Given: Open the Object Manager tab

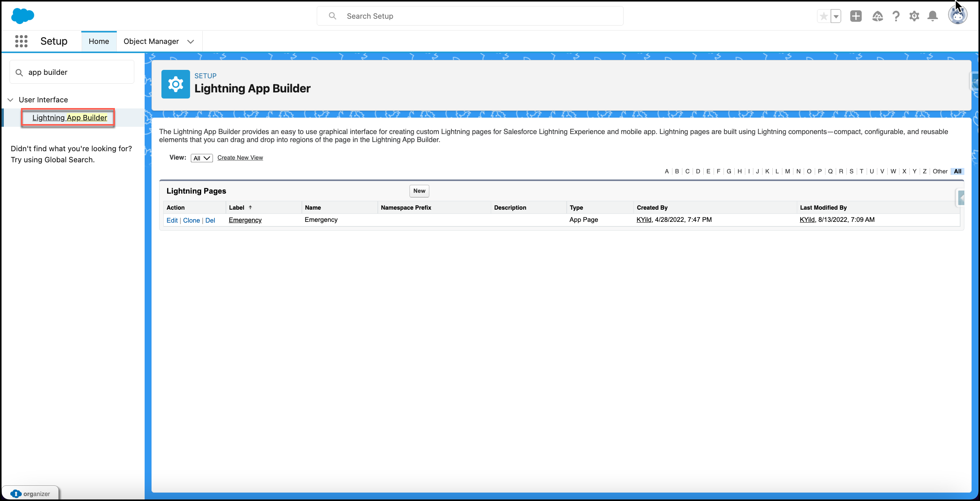Looking at the screenshot, I should (151, 41).
